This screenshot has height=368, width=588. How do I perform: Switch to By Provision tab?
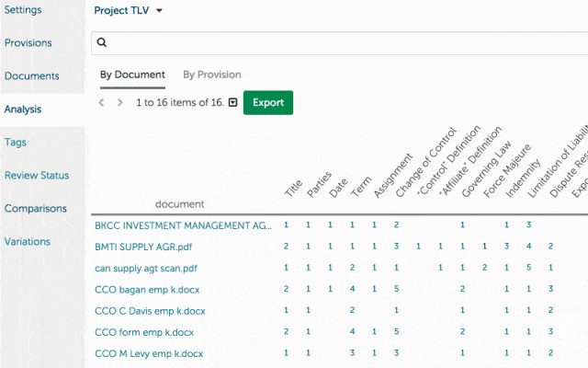point(211,75)
